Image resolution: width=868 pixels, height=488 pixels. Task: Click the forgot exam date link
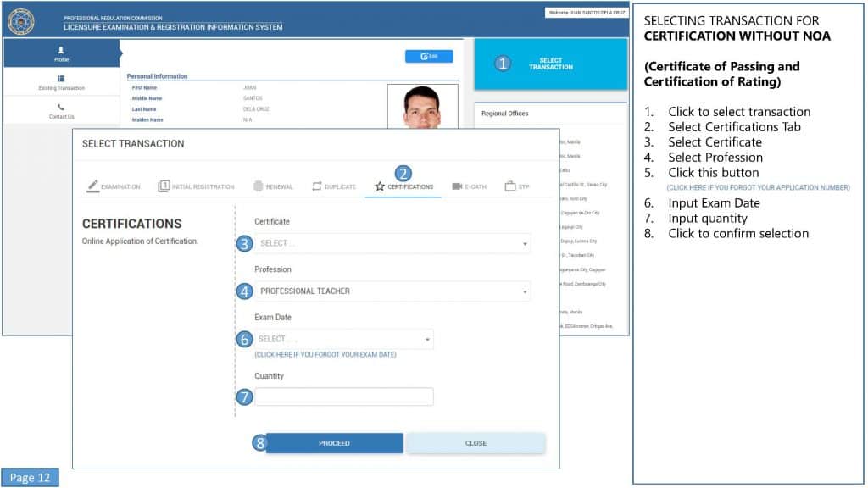coord(325,355)
